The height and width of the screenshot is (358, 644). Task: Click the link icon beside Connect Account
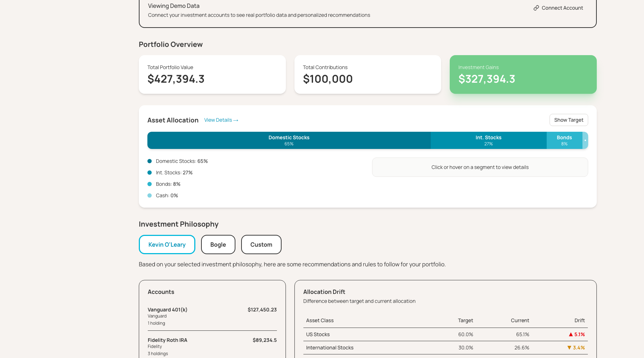[x=536, y=8]
